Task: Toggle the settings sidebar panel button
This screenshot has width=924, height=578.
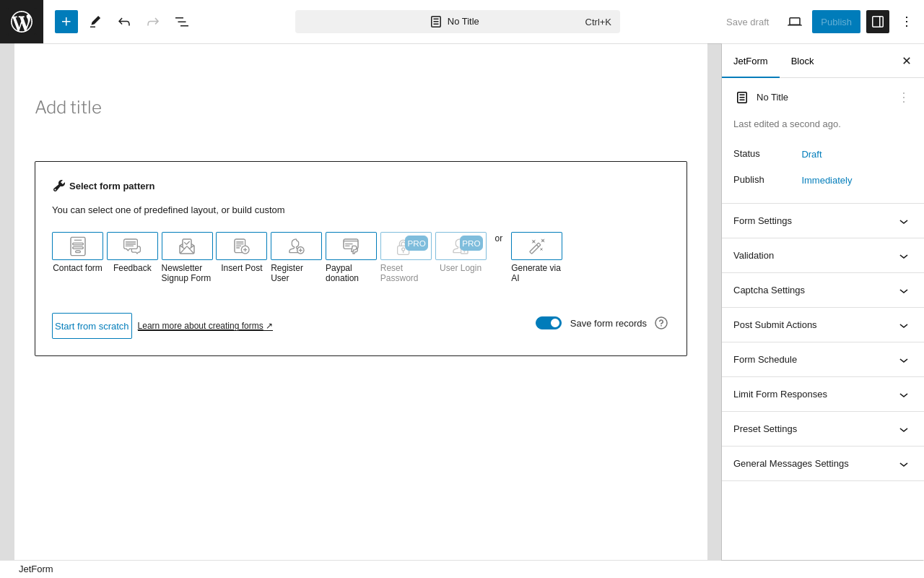Action: coord(878,22)
